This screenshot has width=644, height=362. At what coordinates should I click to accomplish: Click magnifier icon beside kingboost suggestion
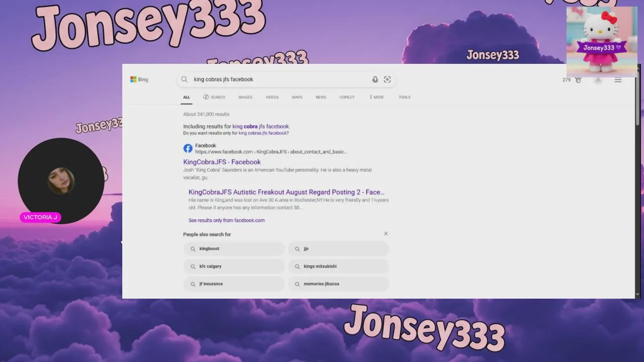pos(193,249)
